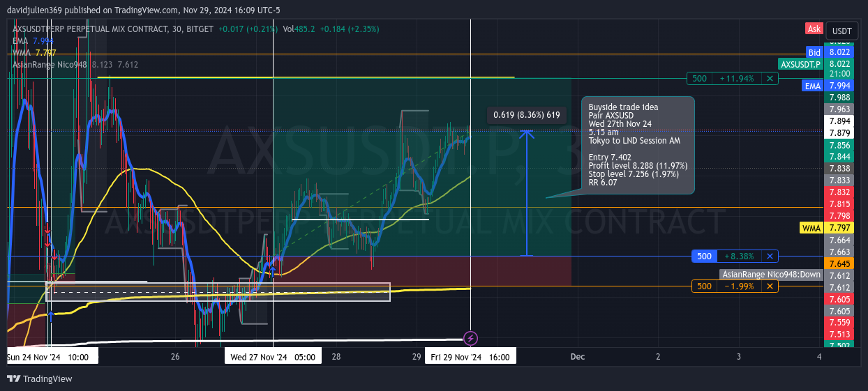Click 'RR 6.07' in the trade note
The image size is (868, 391).
[x=603, y=183]
